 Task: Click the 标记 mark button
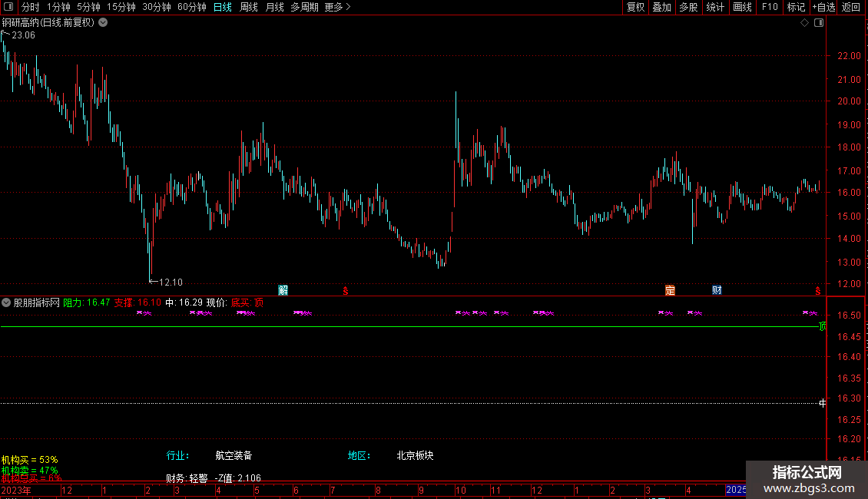(x=796, y=7)
